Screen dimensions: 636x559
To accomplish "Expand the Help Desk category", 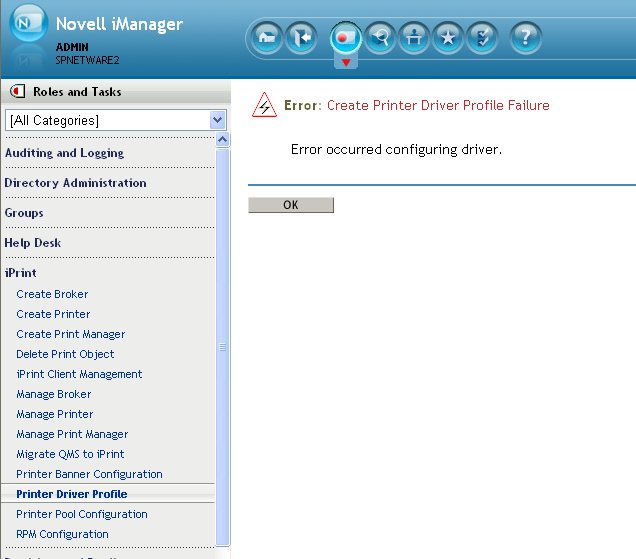I will (x=32, y=243).
